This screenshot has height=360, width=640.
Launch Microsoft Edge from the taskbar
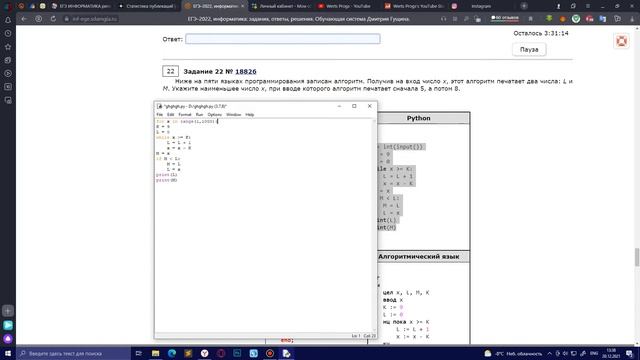172,353
